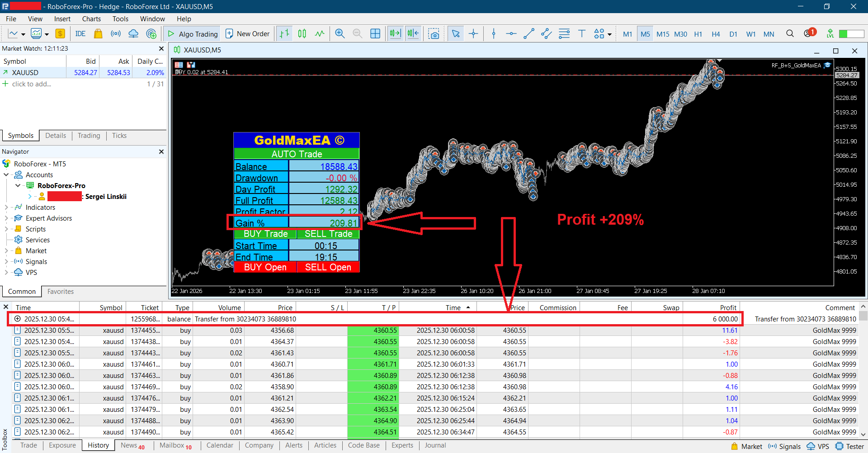Switch chart to the H1 timeframe
The width and height of the screenshot is (868, 453).
click(698, 34)
